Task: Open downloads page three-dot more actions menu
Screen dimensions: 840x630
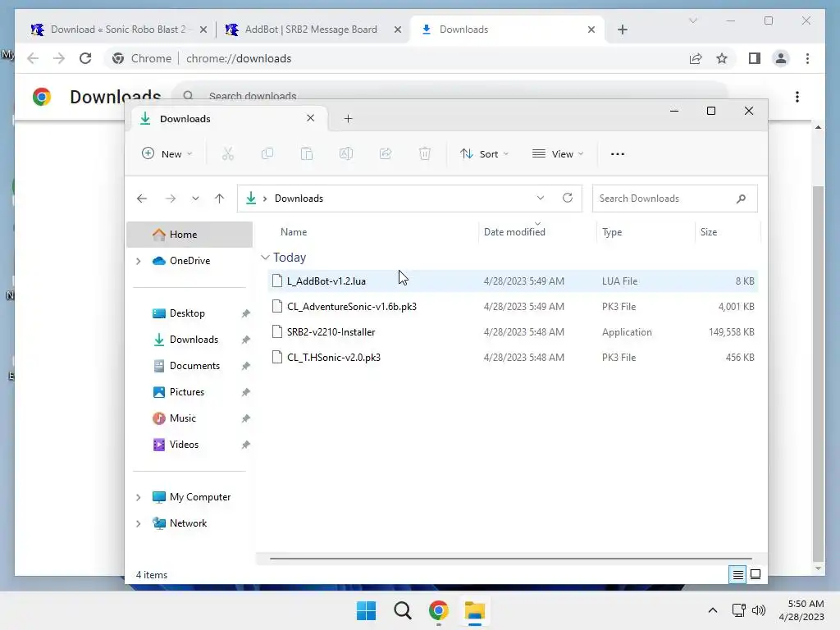Action: (x=797, y=97)
